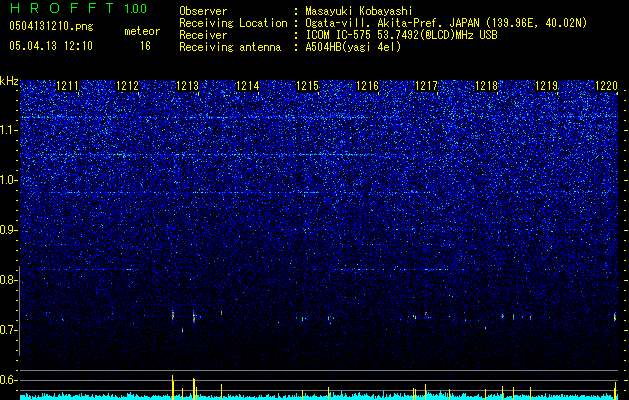Click the 0.9 frequency axis label
This screenshot has width=629, height=400.
[9, 230]
